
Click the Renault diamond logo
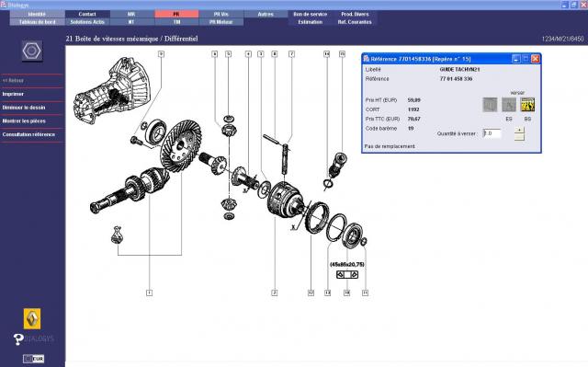point(32,318)
